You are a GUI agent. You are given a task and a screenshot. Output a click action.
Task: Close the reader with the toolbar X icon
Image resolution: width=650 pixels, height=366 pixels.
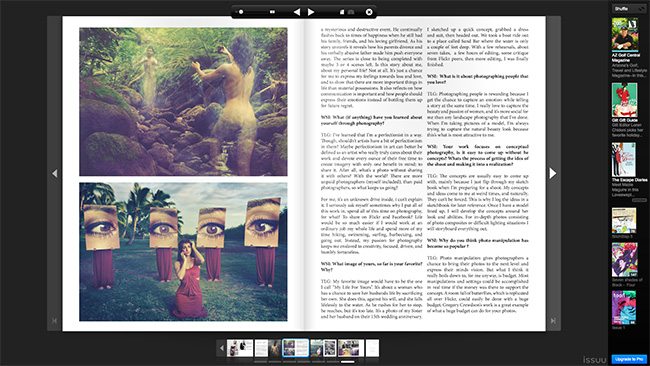pos(369,12)
